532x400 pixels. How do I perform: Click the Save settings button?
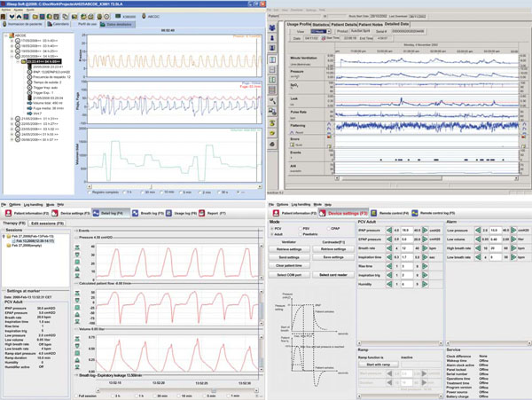333,257
